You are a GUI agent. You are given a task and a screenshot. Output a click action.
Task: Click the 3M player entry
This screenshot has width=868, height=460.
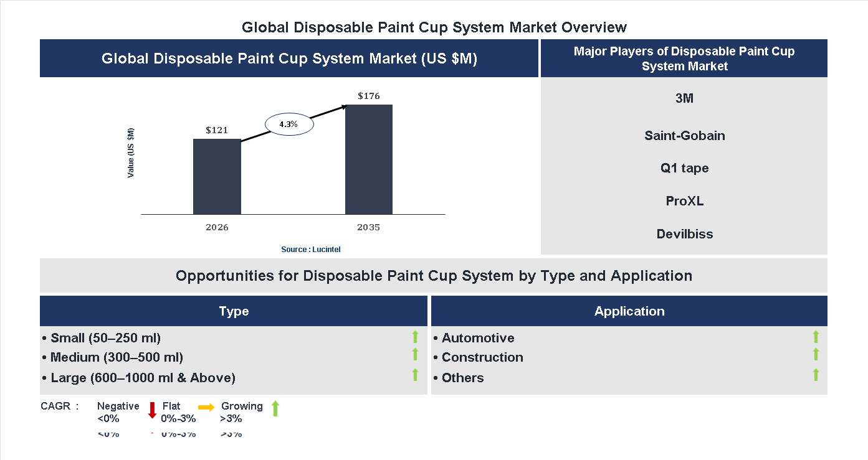point(684,98)
